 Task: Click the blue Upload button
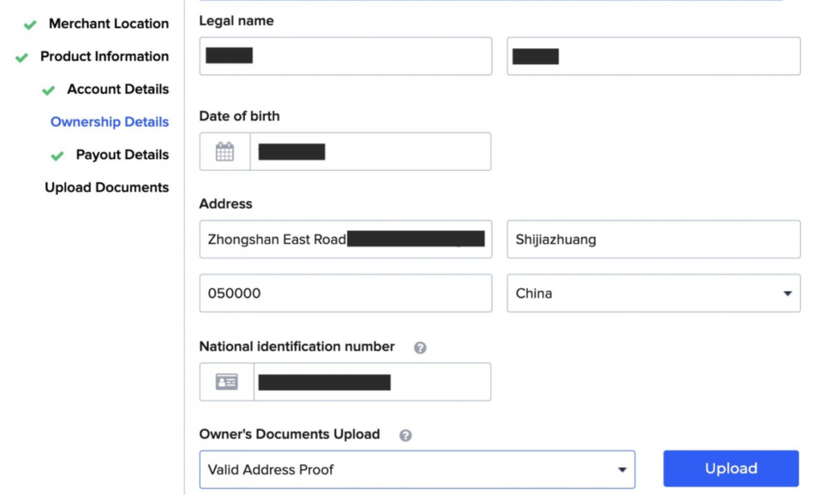731,469
